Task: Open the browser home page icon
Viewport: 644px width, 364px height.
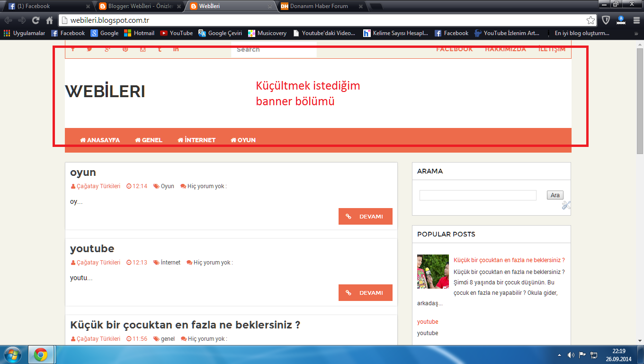Action: (x=49, y=20)
